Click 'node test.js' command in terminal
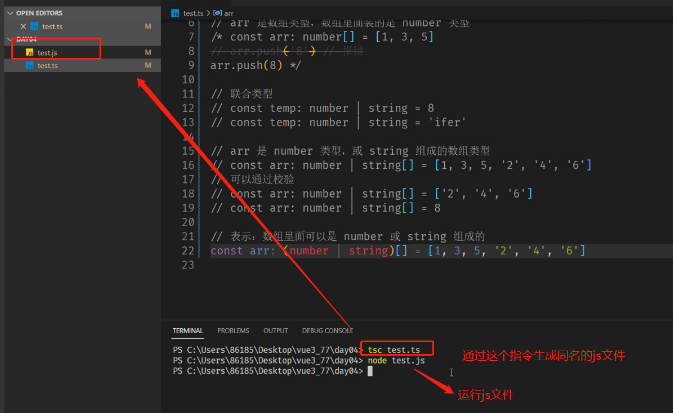 pyautogui.click(x=396, y=361)
